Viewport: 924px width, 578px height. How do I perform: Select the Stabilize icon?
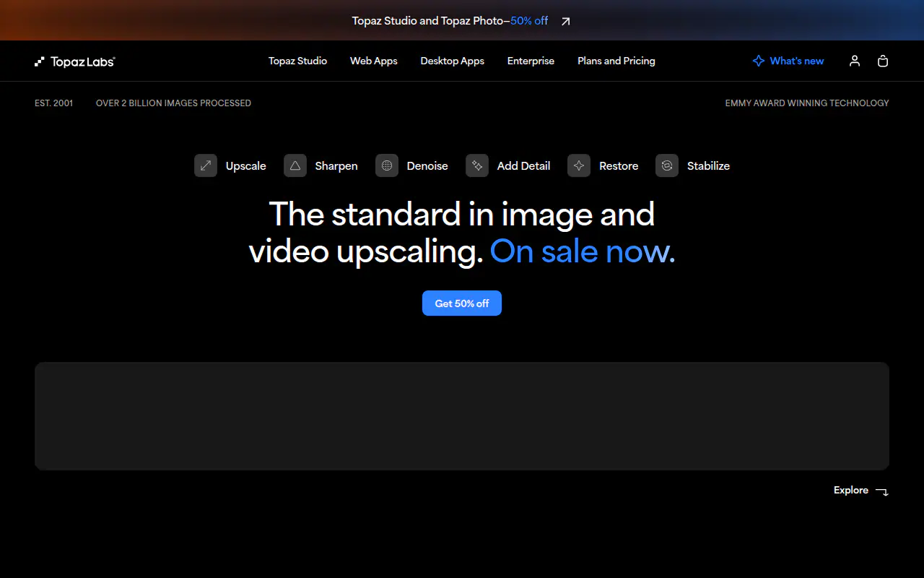click(x=667, y=166)
